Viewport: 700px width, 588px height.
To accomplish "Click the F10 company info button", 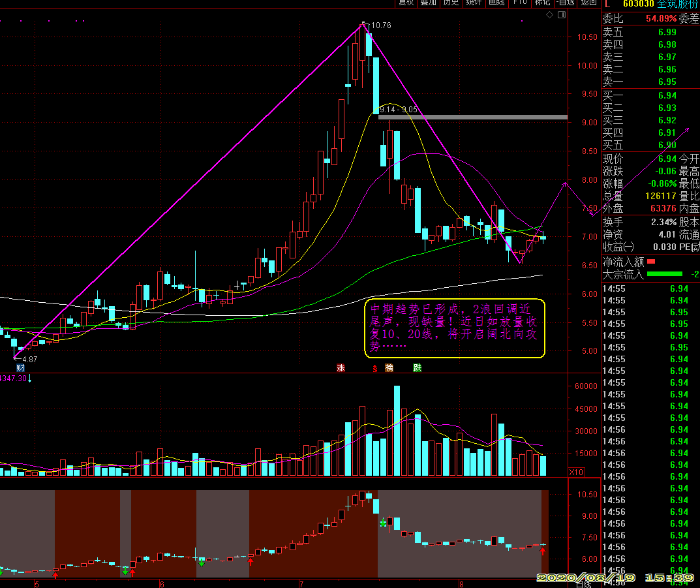I will [x=520, y=3].
